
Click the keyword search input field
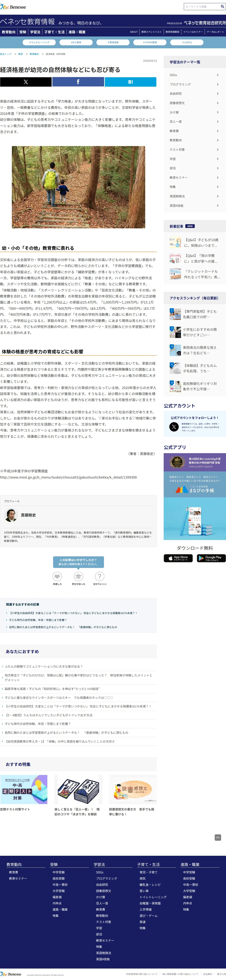coord(202,6)
